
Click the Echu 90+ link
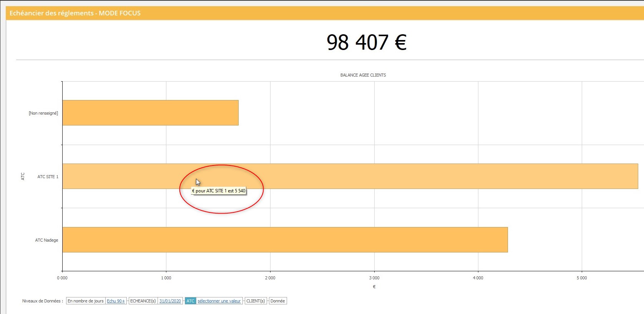[x=116, y=301]
